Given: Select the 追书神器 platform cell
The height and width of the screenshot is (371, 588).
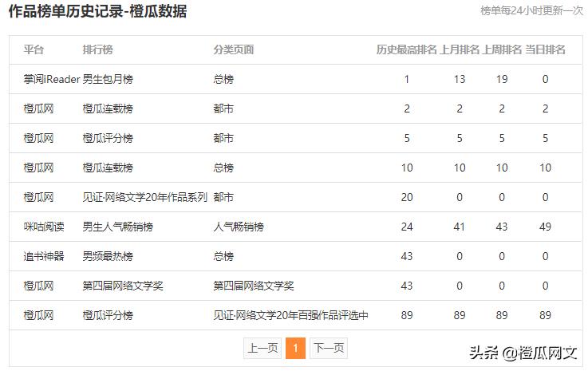Looking at the screenshot, I should [x=44, y=256].
